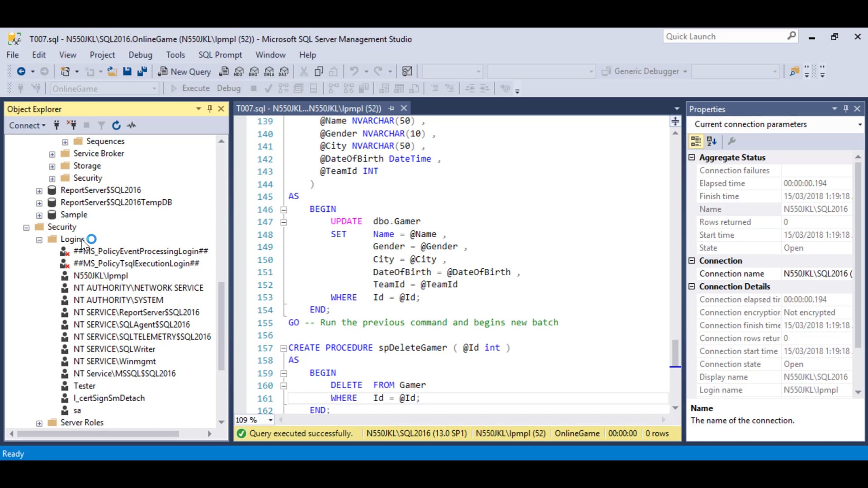Open the SQL Prompt menu
The width and height of the screenshot is (868, 488).
pos(220,55)
